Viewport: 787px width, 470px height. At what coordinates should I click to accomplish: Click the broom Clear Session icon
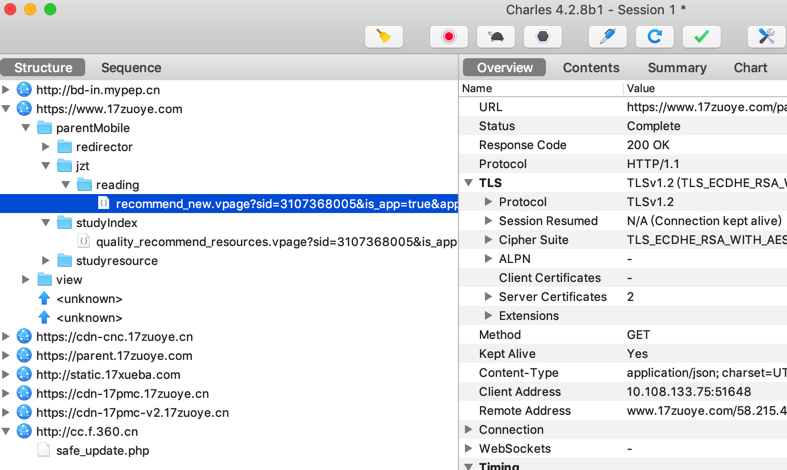(x=384, y=37)
